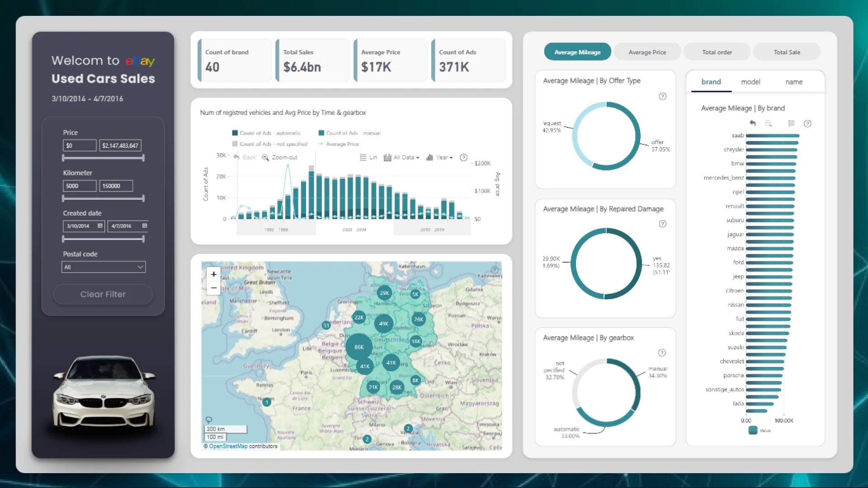
Task: Open the All Data dropdown
Action: (x=401, y=157)
